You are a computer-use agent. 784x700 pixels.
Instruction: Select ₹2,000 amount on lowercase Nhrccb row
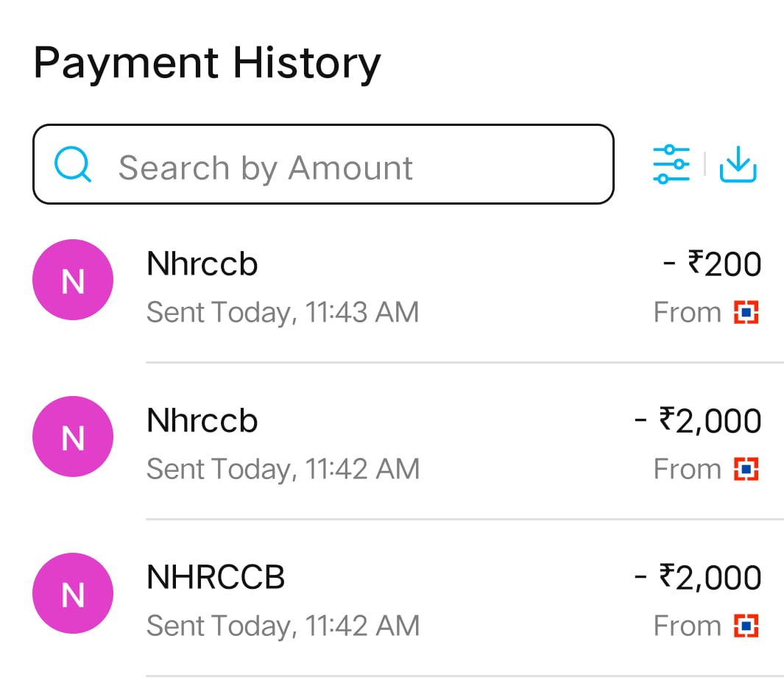pyautogui.click(x=698, y=421)
